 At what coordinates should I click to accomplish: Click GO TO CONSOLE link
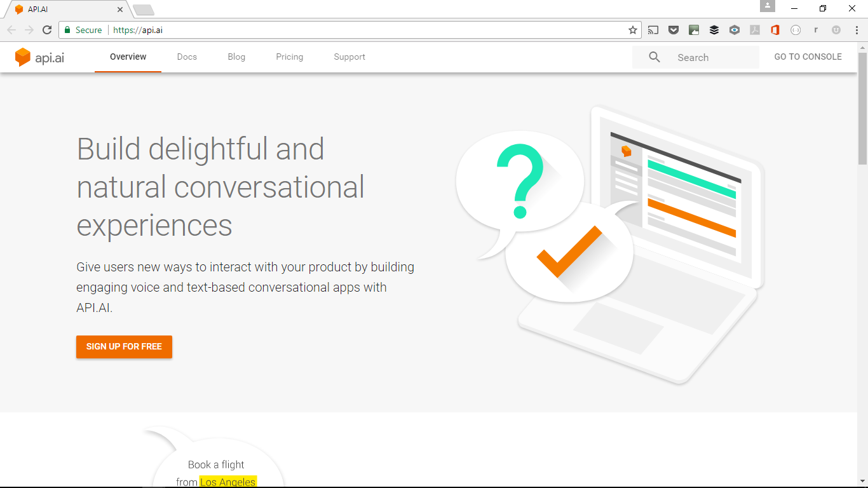pos(808,57)
